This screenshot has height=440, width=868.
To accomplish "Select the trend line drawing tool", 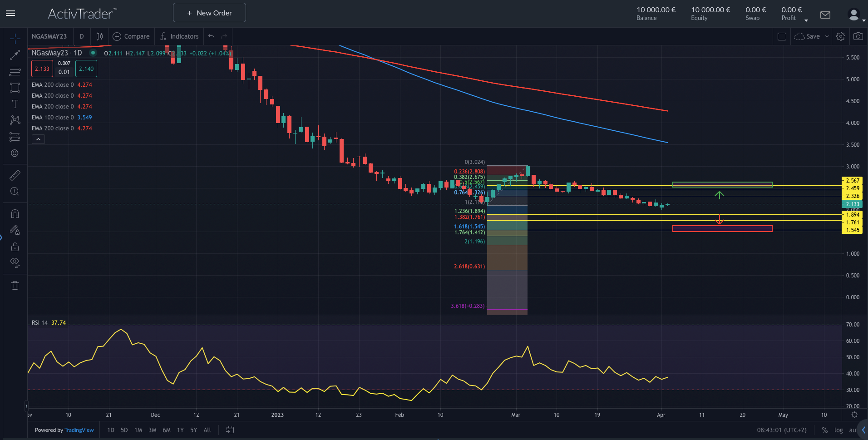I will 15,55.
